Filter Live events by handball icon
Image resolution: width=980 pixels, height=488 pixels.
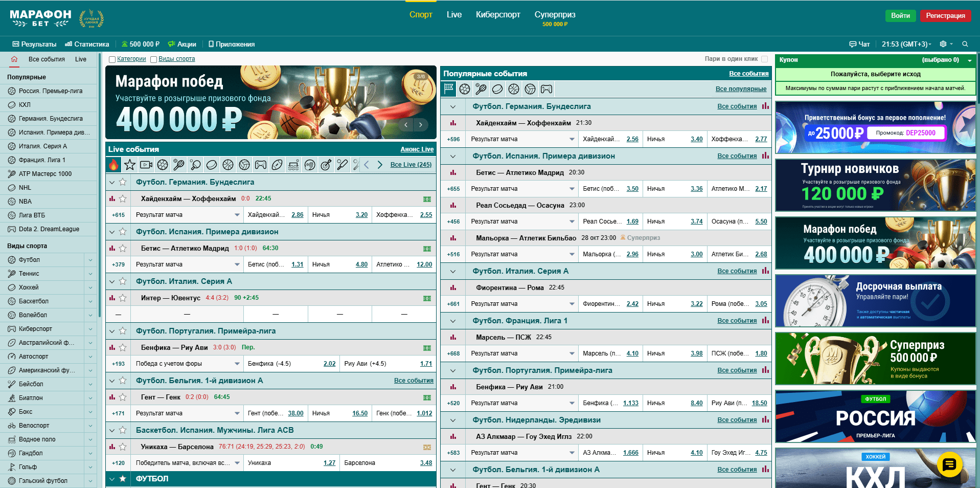(x=310, y=165)
